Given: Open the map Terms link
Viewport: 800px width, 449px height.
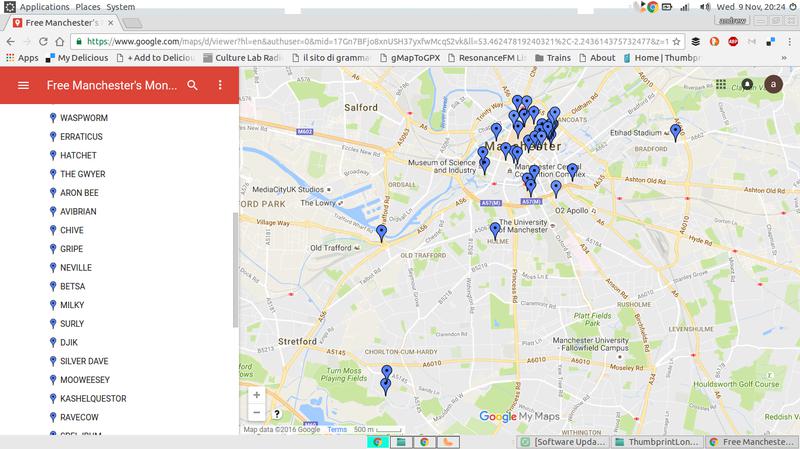Looking at the screenshot, I should [x=337, y=430].
